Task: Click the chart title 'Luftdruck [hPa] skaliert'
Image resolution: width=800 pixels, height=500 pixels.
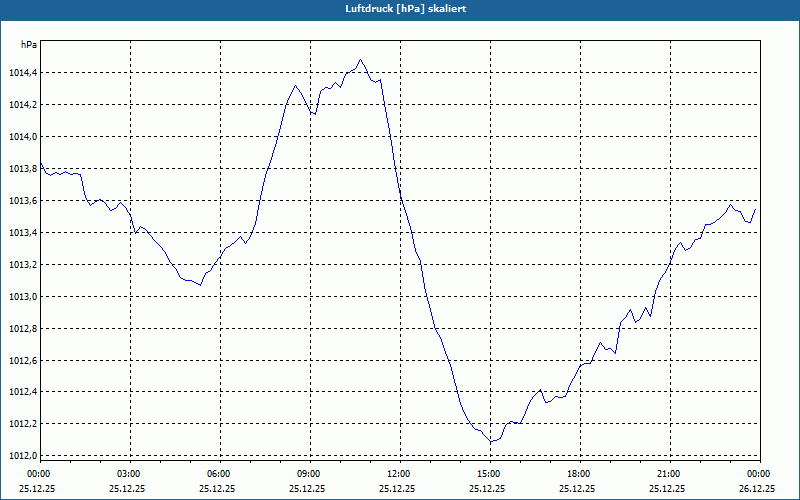Action: [406, 9]
